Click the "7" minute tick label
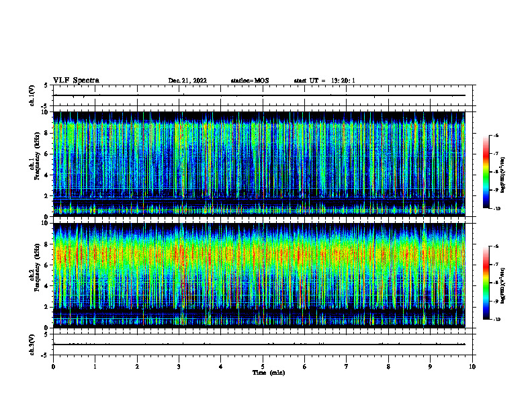The image size is (532, 411). (347, 367)
